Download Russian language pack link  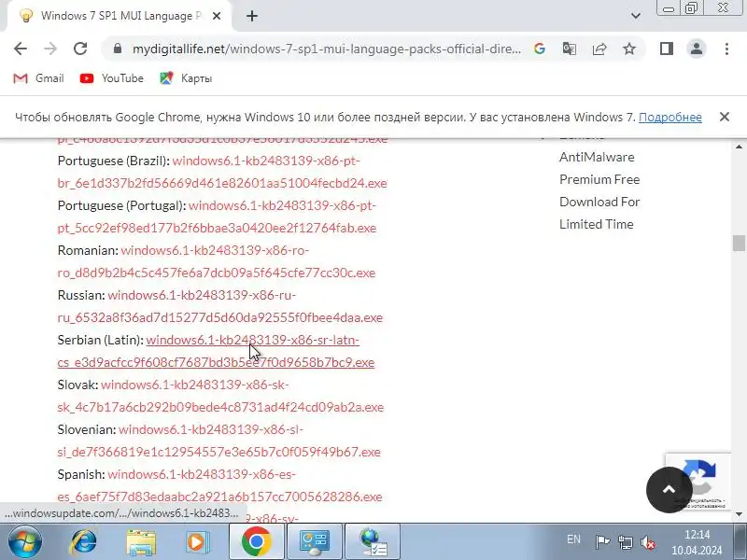coord(220,306)
